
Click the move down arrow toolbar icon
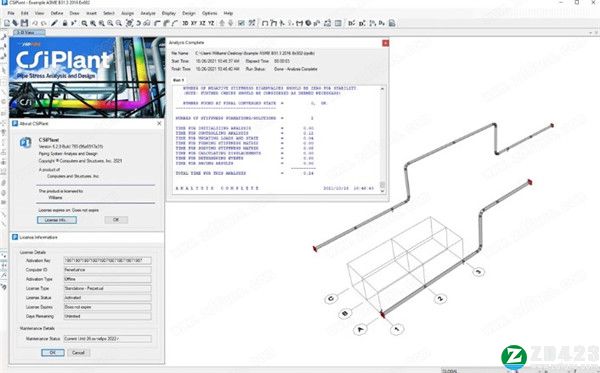tap(231, 23)
